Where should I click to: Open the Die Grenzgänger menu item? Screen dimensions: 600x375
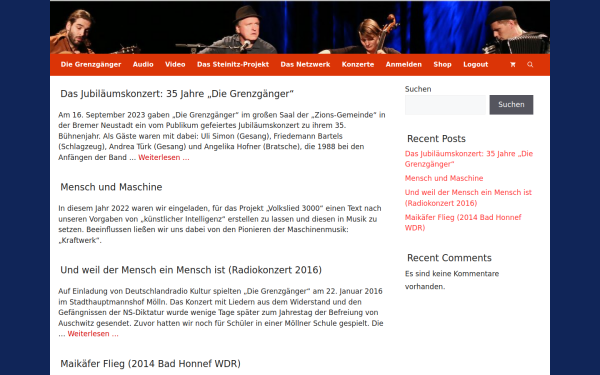pyautogui.click(x=91, y=65)
